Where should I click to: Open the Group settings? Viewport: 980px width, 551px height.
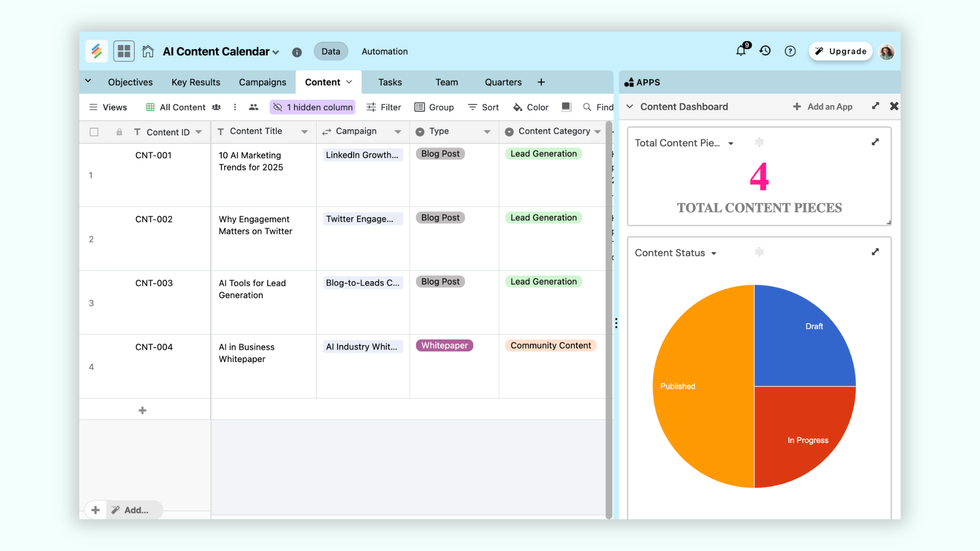point(434,107)
